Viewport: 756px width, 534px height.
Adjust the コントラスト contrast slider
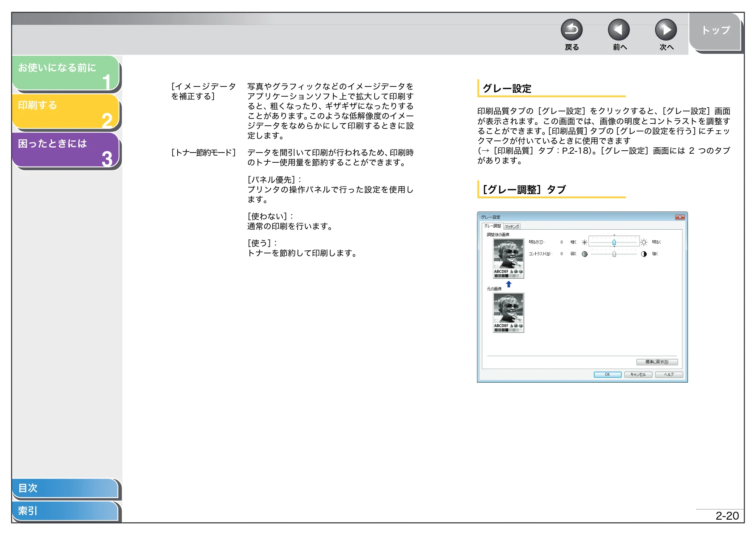[614, 254]
